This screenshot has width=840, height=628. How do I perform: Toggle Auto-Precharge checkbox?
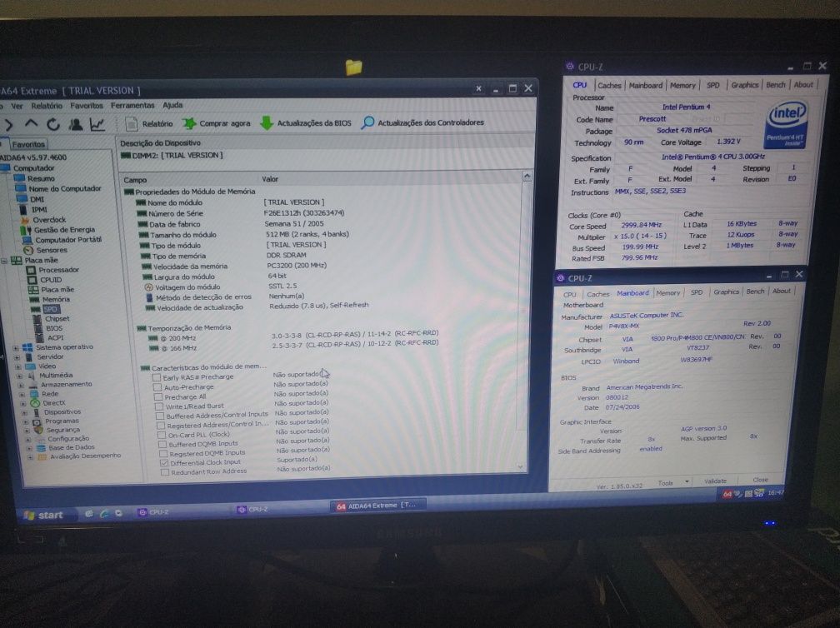click(x=157, y=387)
